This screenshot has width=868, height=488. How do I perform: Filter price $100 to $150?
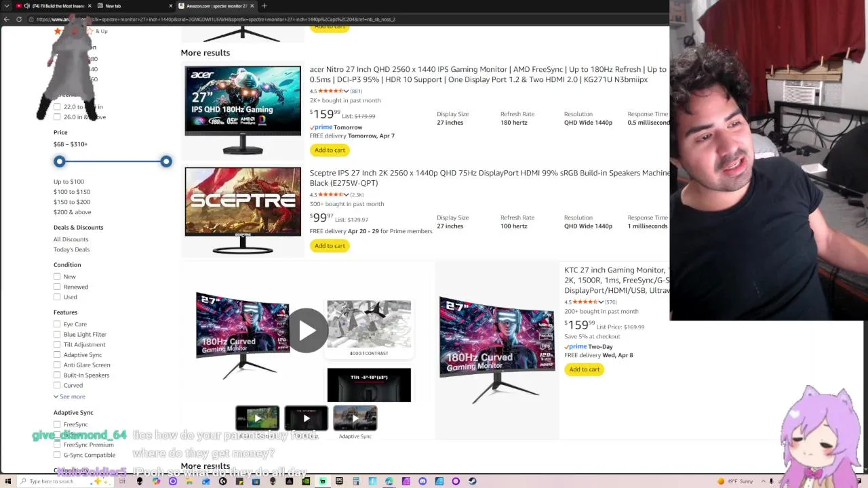click(x=72, y=192)
